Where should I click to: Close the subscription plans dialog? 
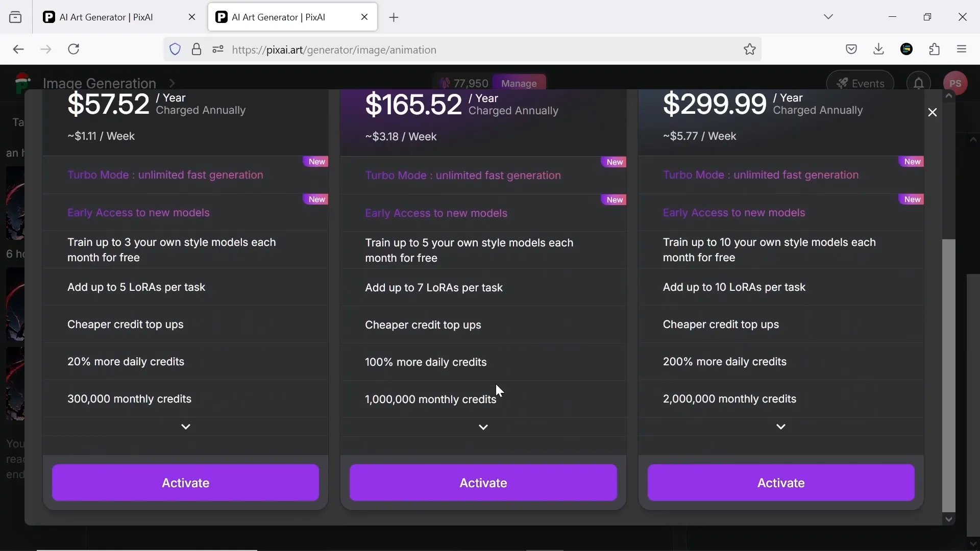point(933,112)
